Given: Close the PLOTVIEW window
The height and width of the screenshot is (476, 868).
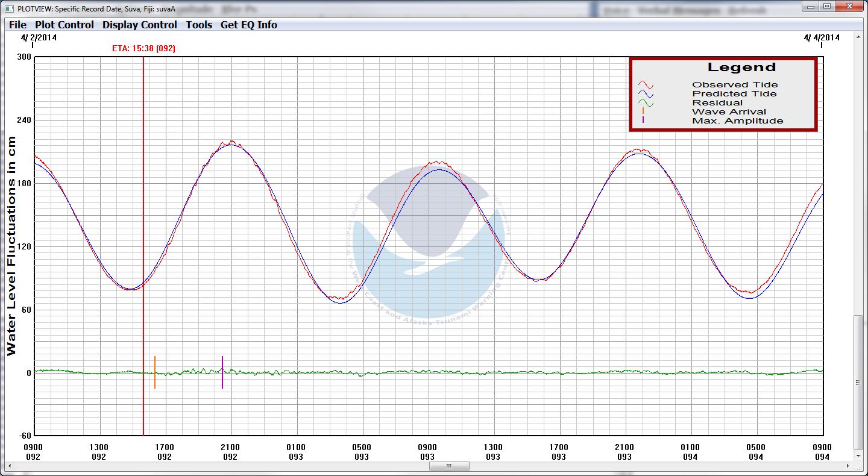Looking at the screenshot, I should (x=849, y=7).
